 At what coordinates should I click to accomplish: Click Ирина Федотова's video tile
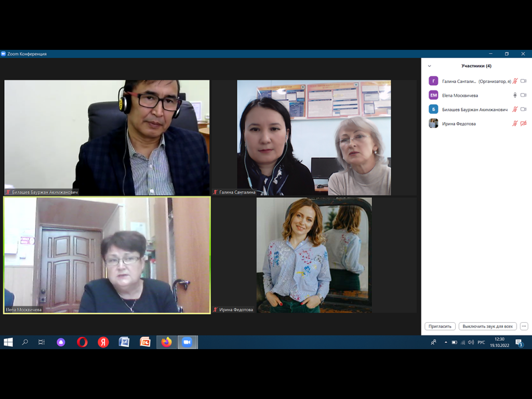point(314,255)
